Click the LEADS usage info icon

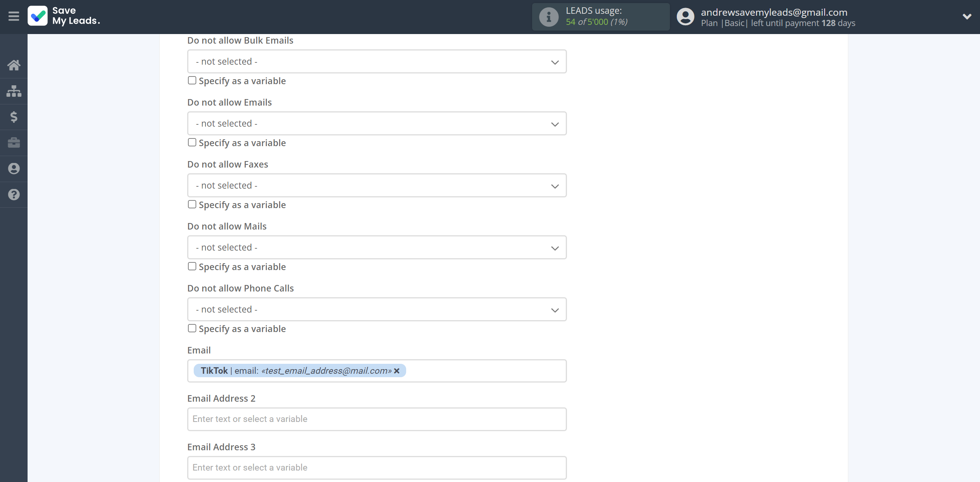point(549,17)
